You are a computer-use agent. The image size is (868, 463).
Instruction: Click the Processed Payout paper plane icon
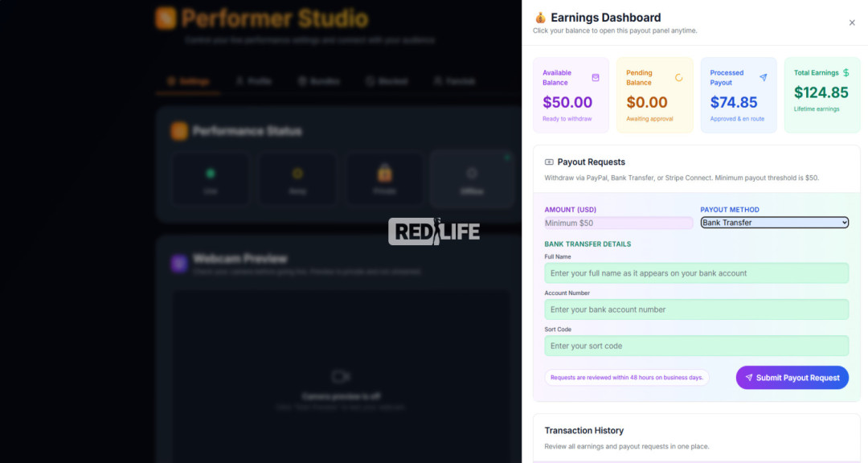(764, 77)
